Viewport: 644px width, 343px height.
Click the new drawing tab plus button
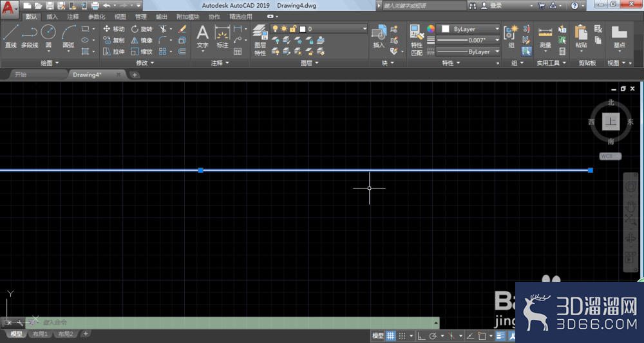pos(135,75)
